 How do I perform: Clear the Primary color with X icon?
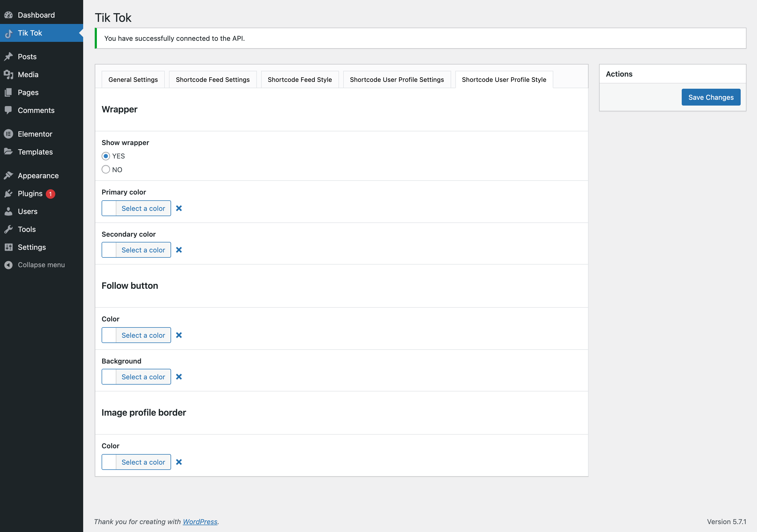179,208
